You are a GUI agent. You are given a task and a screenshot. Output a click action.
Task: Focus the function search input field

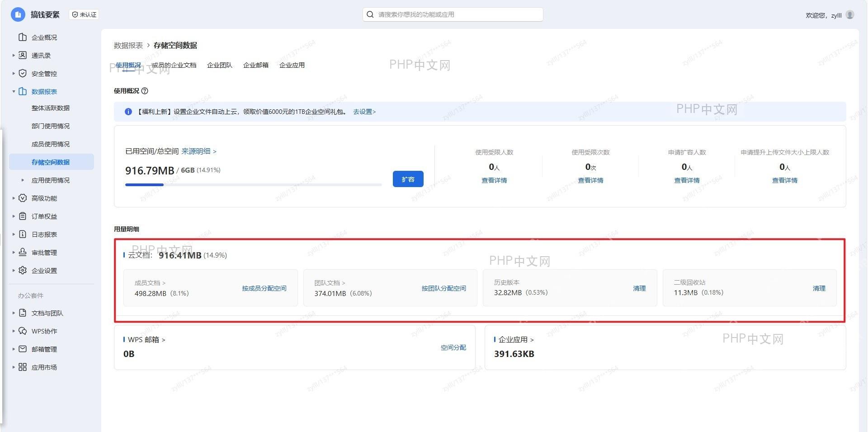pyautogui.click(x=453, y=14)
